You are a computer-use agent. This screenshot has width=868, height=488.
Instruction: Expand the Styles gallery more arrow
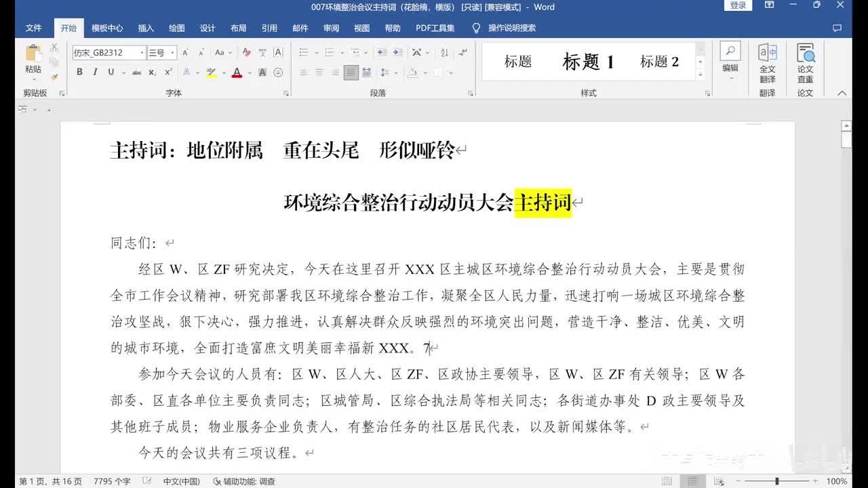pos(701,76)
